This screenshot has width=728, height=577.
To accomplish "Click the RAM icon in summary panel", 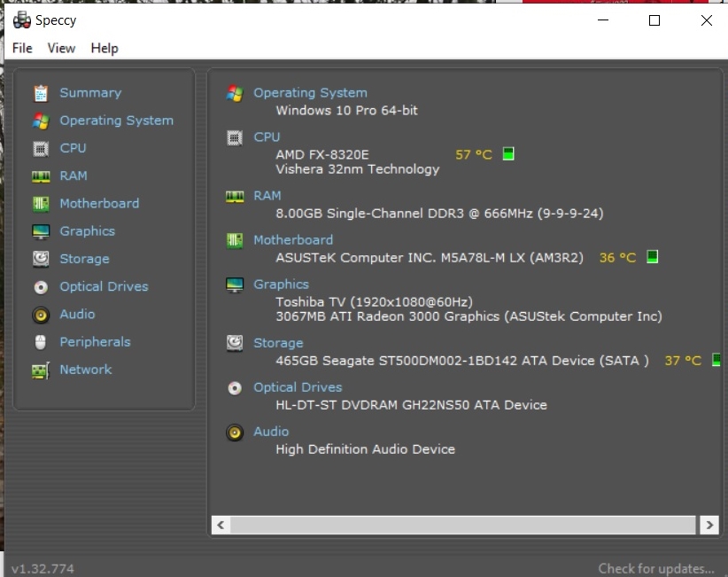I will click(x=235, y=197).
